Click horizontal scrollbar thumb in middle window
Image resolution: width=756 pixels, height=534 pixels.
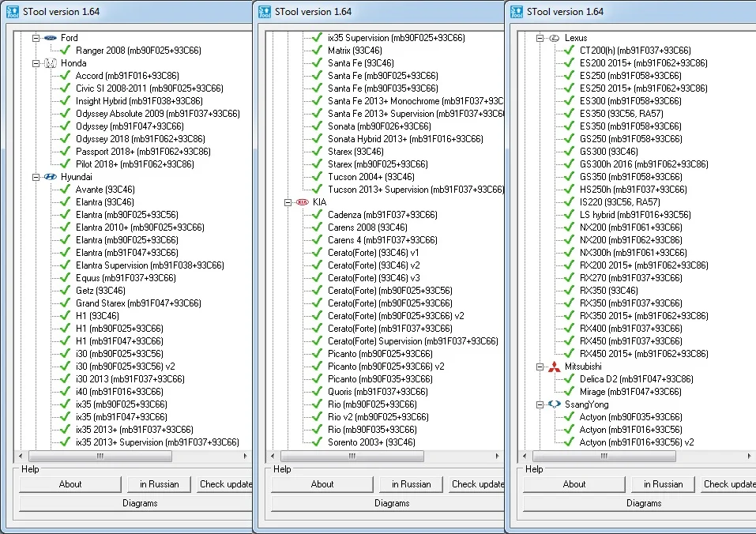point(352,456)
